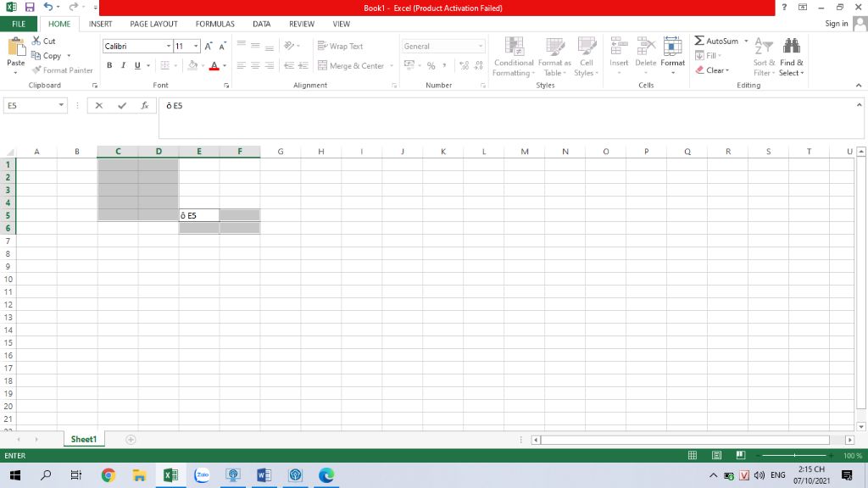Toggle Wrap Text
This screenshot has width=868, height=488.
[x=341, y=46]
